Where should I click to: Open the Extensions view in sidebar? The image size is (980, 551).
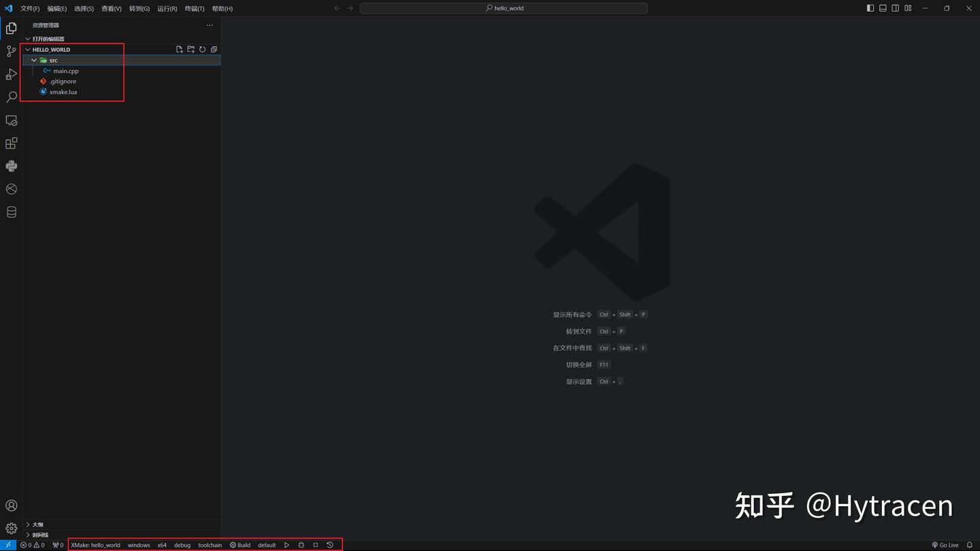click(11, 143)
